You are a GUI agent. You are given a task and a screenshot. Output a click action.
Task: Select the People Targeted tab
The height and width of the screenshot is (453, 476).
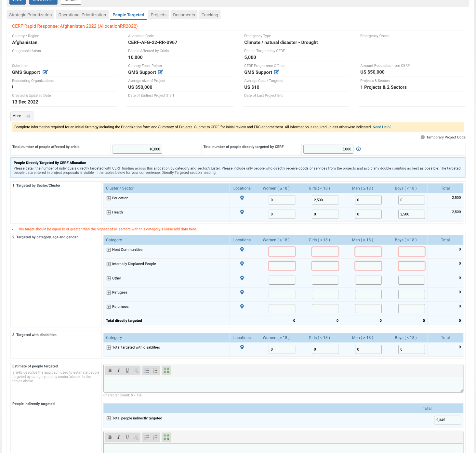(128, 15)
